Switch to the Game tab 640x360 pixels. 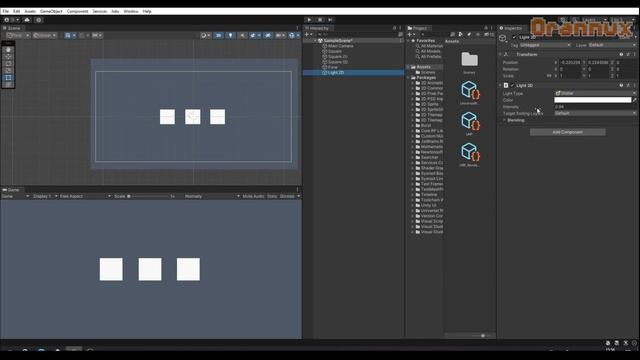coord(11,190)
